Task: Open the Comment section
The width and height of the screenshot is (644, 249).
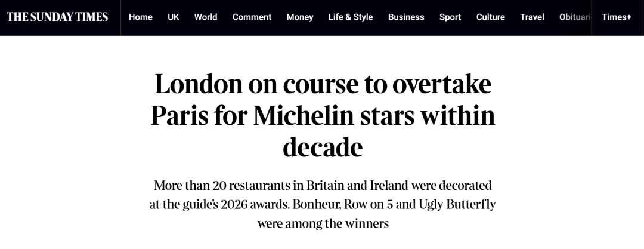Action: click(252, 17)
